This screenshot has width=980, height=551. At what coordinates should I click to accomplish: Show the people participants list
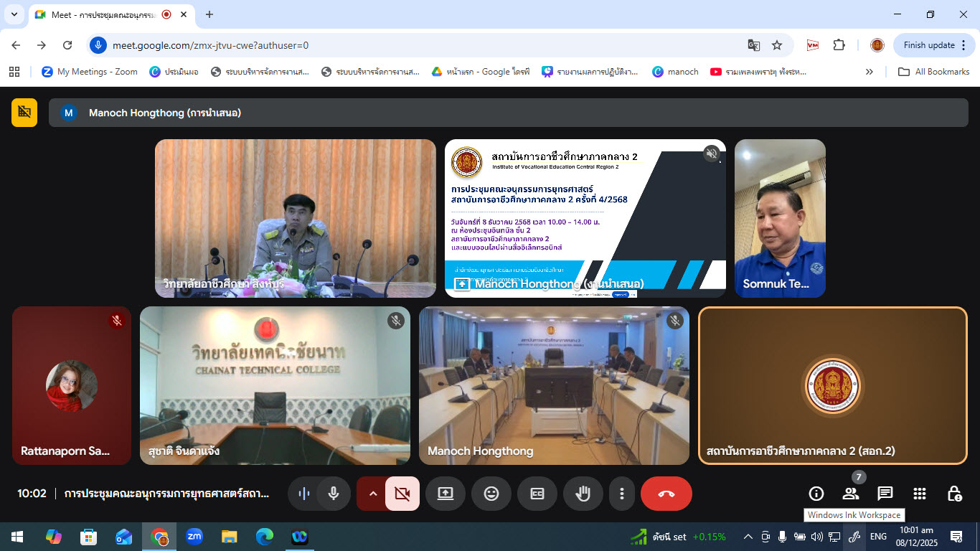851,494
